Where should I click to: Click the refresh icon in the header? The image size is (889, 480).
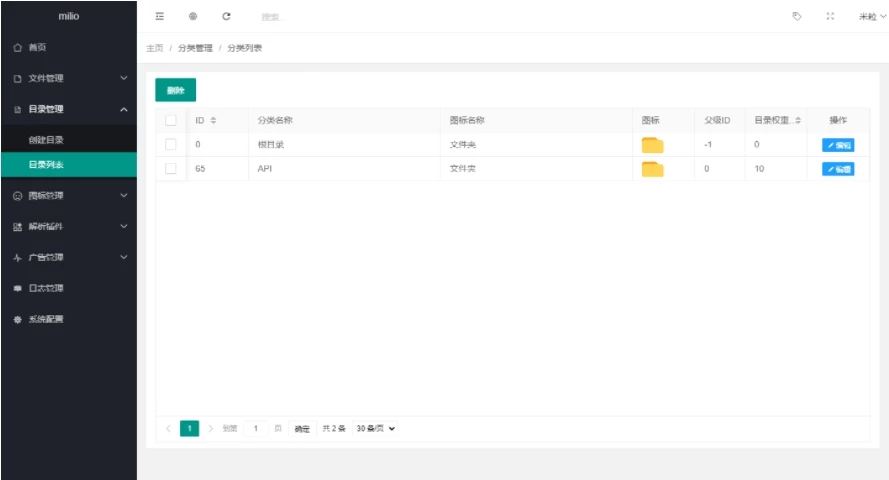pos(226,16)
